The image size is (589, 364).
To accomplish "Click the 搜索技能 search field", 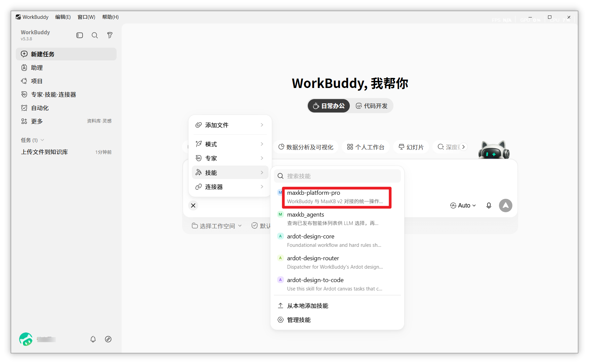I will (337, 176).
